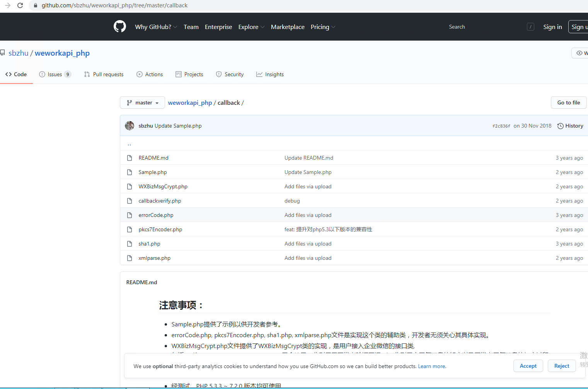The image size is (588, 389).
Task: Open callbackverify.php file
Action: point(160,201)
